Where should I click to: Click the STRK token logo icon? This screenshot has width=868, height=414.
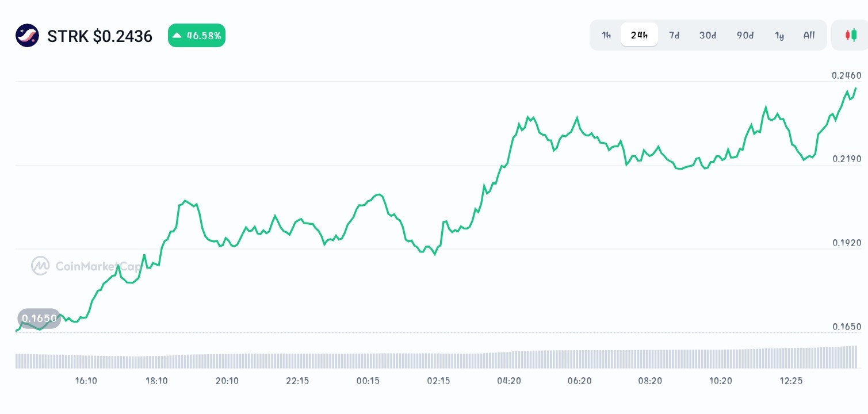(x=27, y=36)
